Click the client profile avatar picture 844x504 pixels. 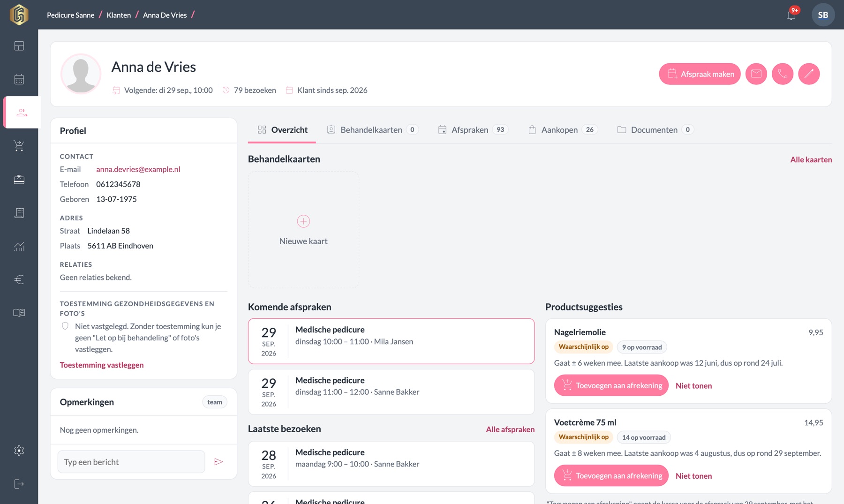81,74
